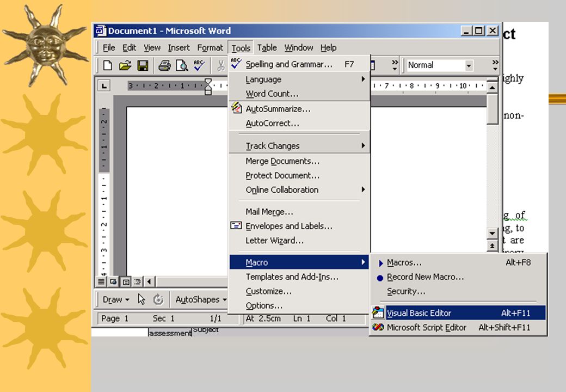Click the Spelling check toolbar icon
566x392 pixels.
[199, 65]
